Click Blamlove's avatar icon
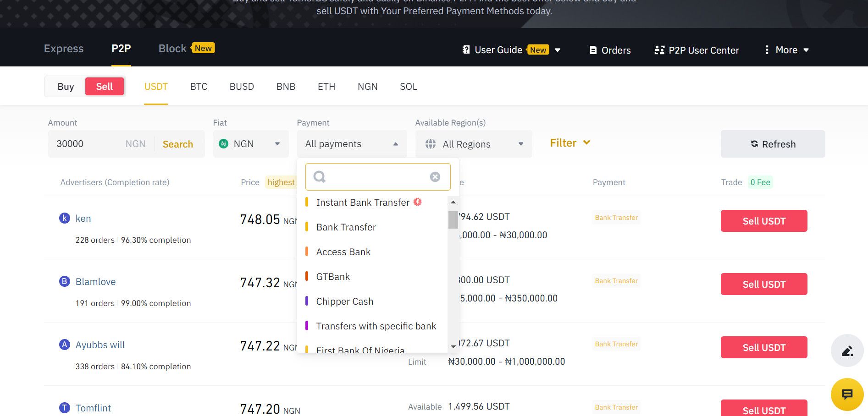868x416 pixels. click(65, 281)
